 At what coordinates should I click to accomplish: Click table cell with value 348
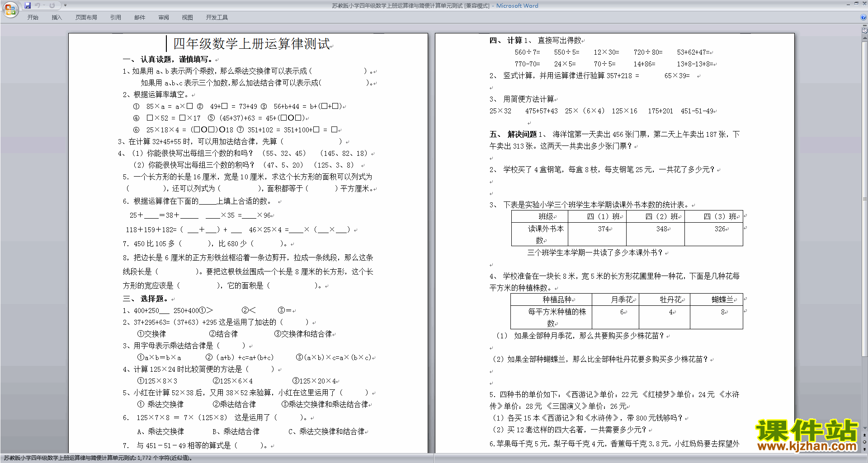656,234
